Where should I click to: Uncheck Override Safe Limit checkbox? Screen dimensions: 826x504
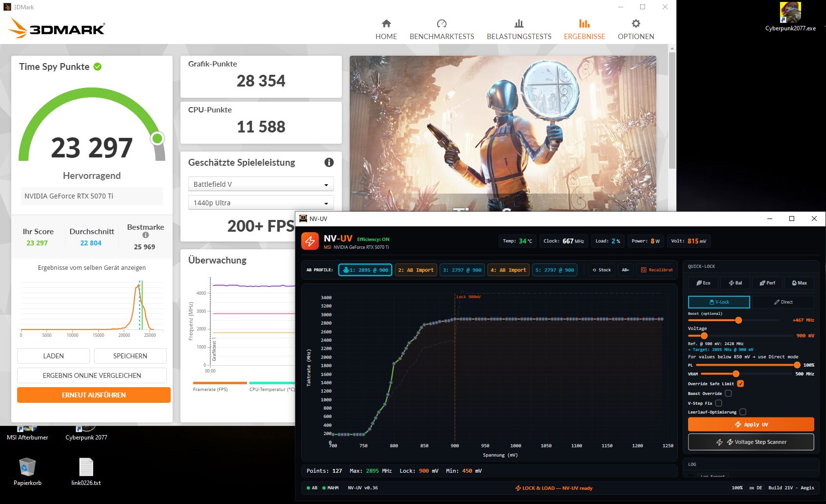point(740,384)
